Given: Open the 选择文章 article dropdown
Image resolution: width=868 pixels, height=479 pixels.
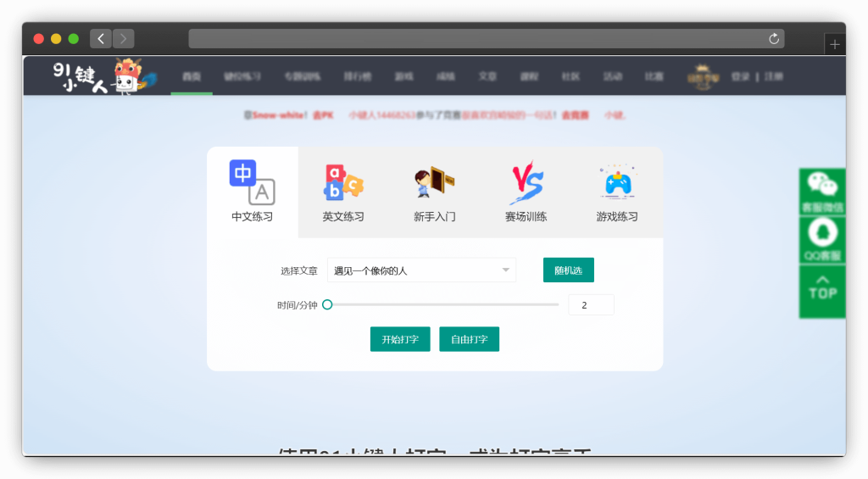Looking at the screenshot, I should click(x=421, y=270).
